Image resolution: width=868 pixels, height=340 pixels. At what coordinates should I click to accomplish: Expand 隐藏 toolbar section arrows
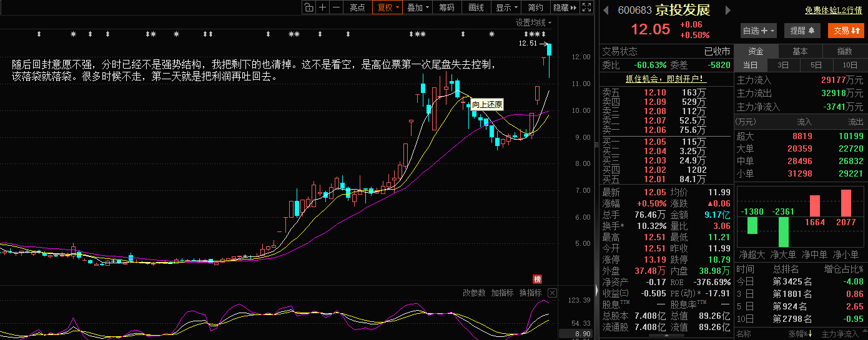point(565,7)
